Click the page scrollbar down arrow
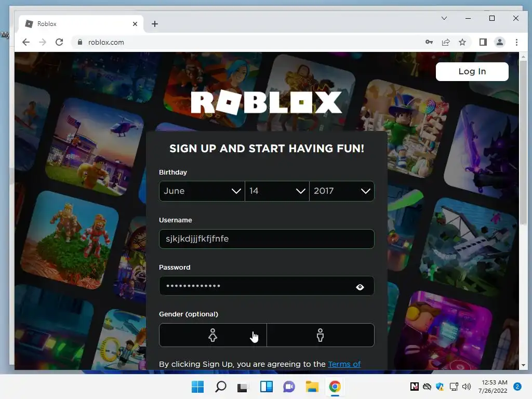The height and width of the screenshot is (399, 532). tap(523, 365)
